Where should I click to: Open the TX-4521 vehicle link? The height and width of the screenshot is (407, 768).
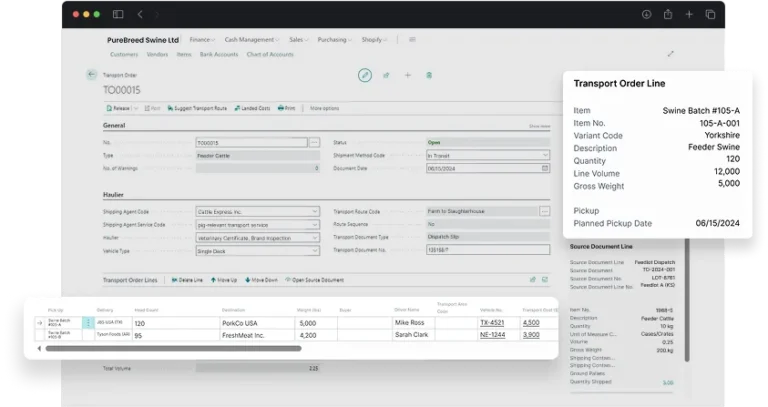(x=491, y=323)
